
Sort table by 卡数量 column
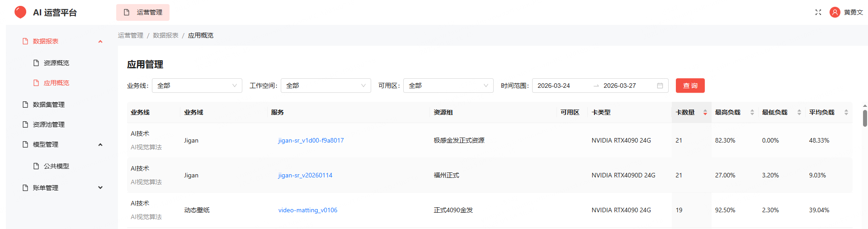pos(705,112)
